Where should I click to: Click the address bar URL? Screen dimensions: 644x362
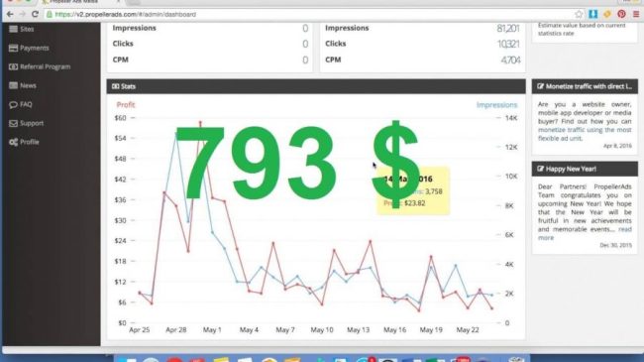click(x=125, y=15)
